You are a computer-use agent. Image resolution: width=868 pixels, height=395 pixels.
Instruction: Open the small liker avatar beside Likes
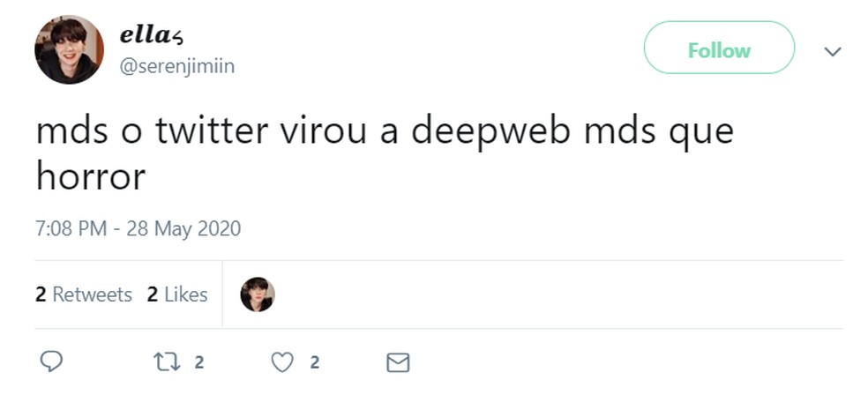click(x=258, y=294)
